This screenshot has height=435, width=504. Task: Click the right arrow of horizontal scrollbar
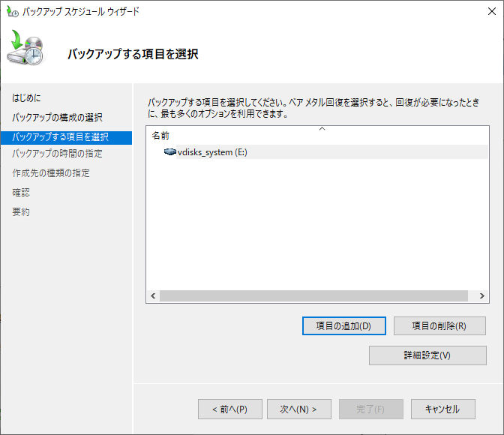coord(481,295)
